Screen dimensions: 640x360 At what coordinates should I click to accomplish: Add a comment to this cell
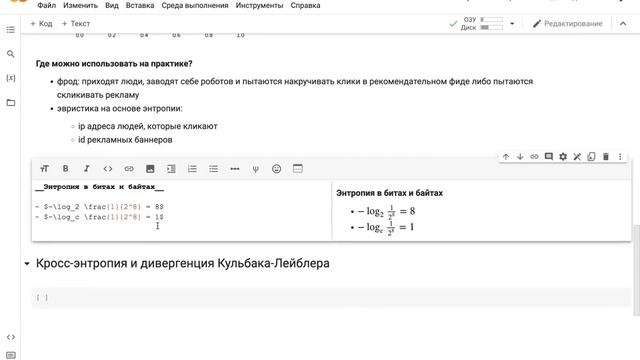(x=549, y=156)
